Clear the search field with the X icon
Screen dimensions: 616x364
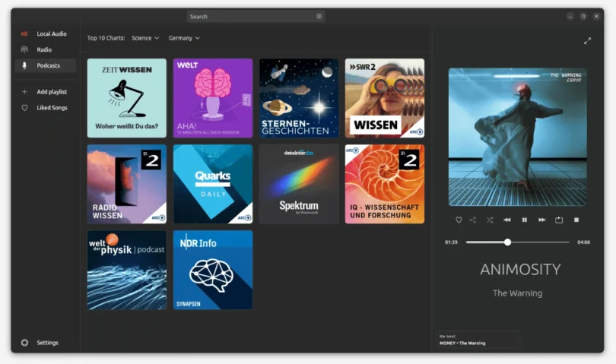(319, 17)
